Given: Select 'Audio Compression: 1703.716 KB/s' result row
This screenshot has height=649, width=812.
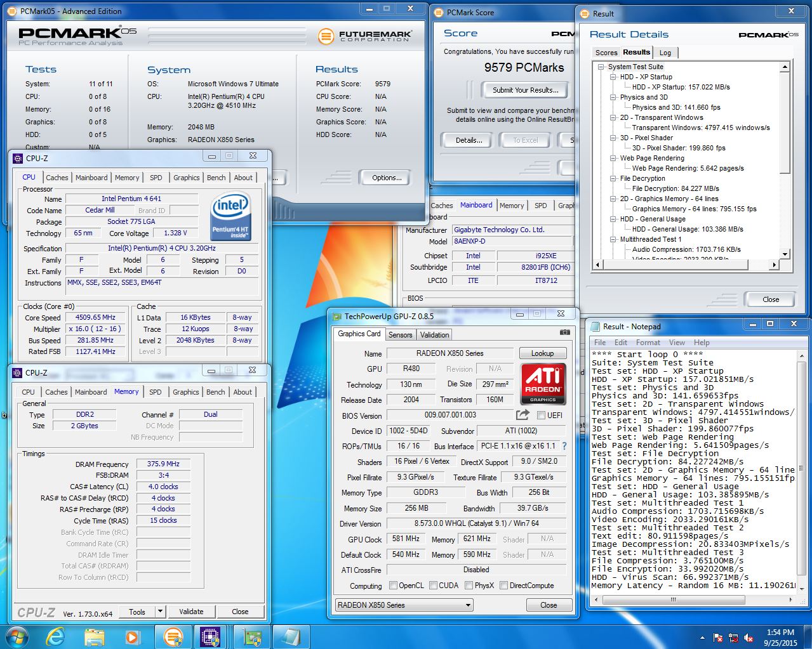Looking at the screenshot, I should 686,249.
